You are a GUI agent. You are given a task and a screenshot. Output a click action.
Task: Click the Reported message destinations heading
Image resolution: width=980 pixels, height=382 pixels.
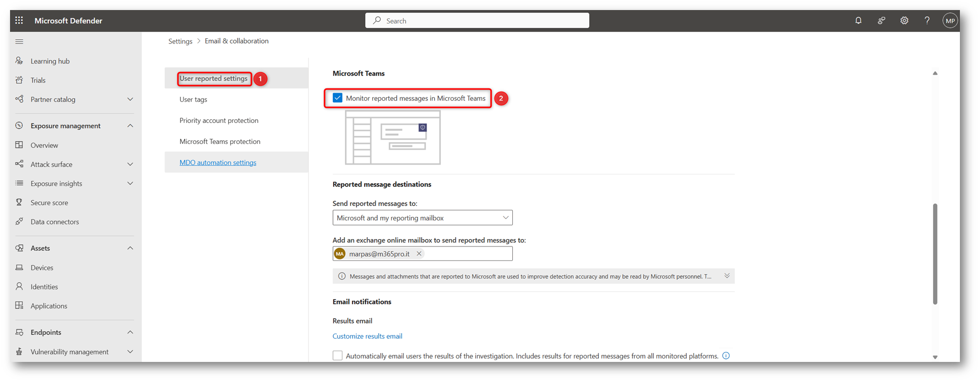(x=382, y=184)
